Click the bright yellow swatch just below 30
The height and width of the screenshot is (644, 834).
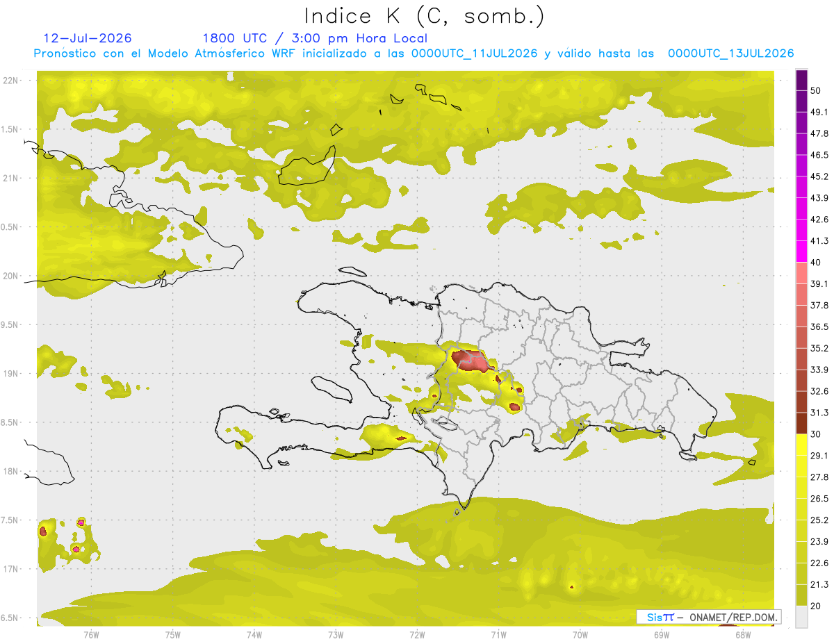[801, 445]
